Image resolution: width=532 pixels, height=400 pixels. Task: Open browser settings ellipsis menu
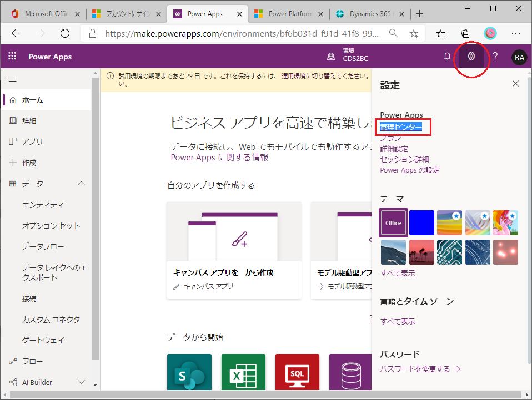point(516,33)
